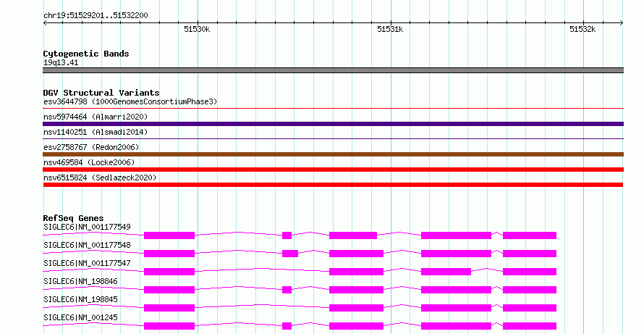This screenshot has height=334, width=644.
Task: Select the brown esv2758767 variant bar
Action: (333, 154)
